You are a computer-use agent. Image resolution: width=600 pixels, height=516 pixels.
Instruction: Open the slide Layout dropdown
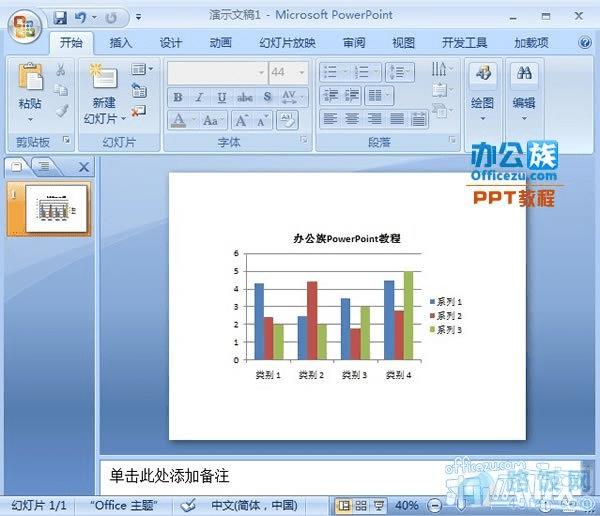[142, 69]
